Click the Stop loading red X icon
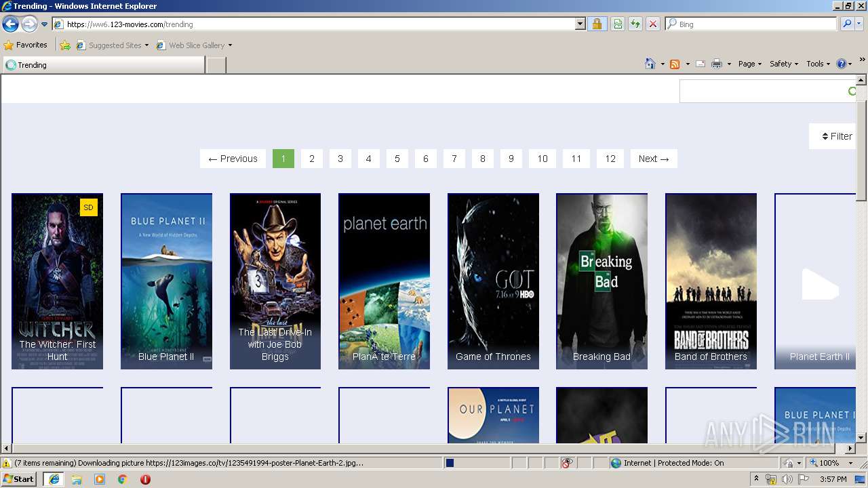The height and width of the screenshot is (488, 868). [x=653, y=24]
